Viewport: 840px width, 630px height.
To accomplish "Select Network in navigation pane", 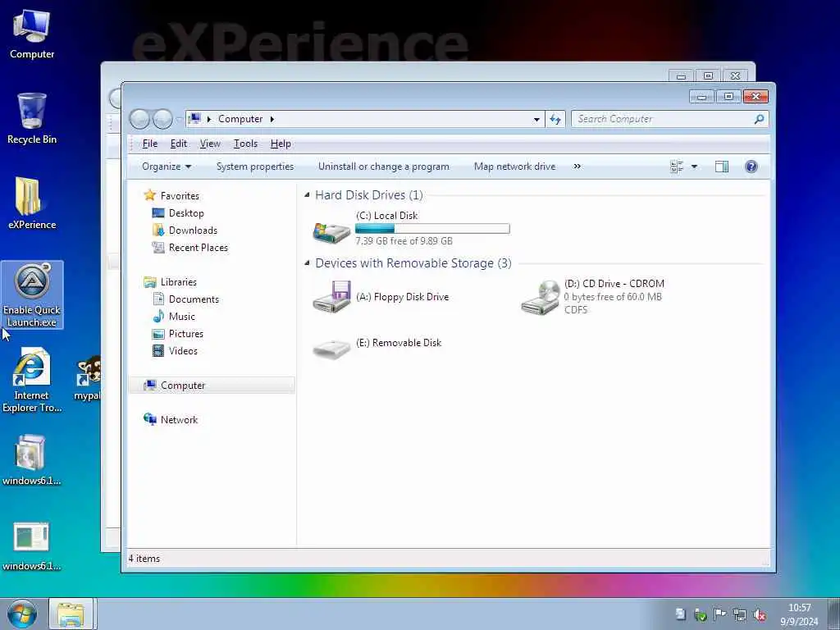I will click(171, 419).
